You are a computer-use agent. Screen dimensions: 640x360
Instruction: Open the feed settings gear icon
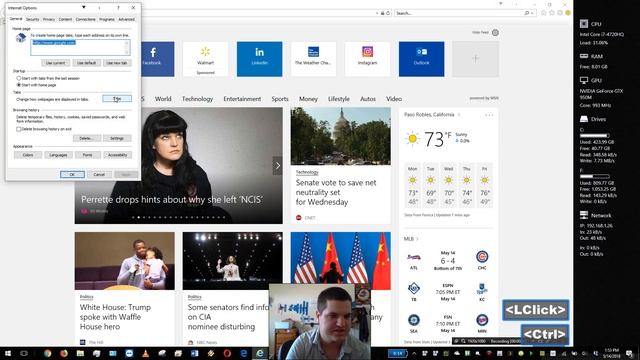click(x=495, y=33)
